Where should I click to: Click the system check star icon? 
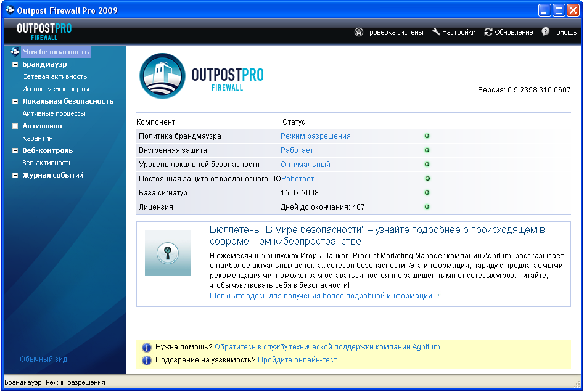[x=358, y=32]
